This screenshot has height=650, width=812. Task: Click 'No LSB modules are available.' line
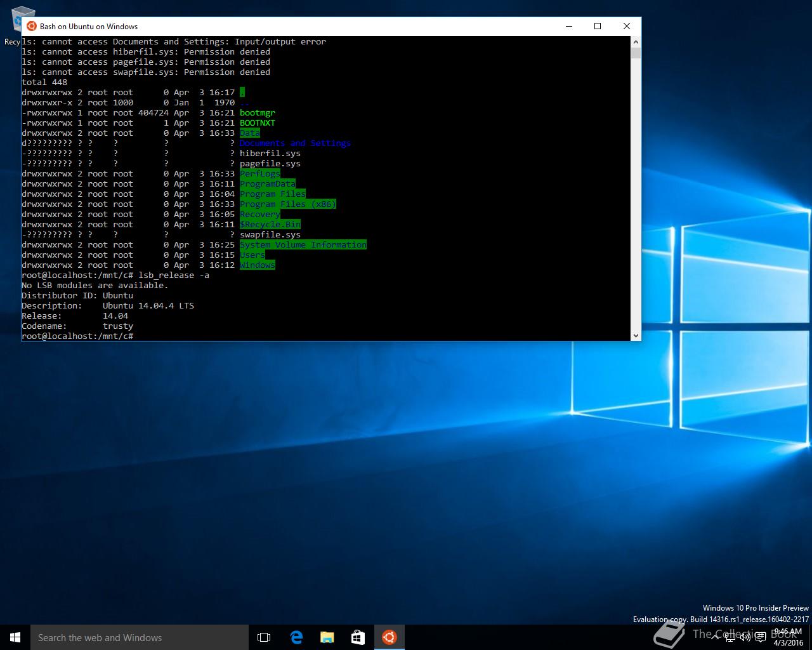95,285
